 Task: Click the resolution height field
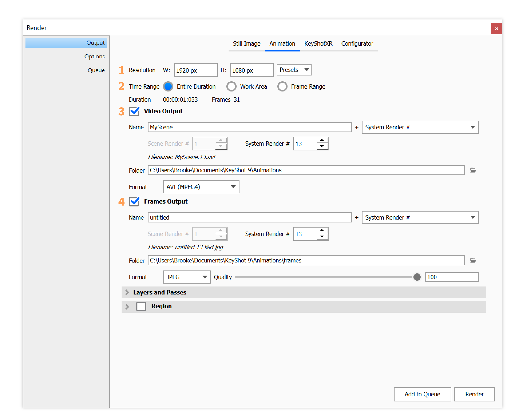(252, 70)
